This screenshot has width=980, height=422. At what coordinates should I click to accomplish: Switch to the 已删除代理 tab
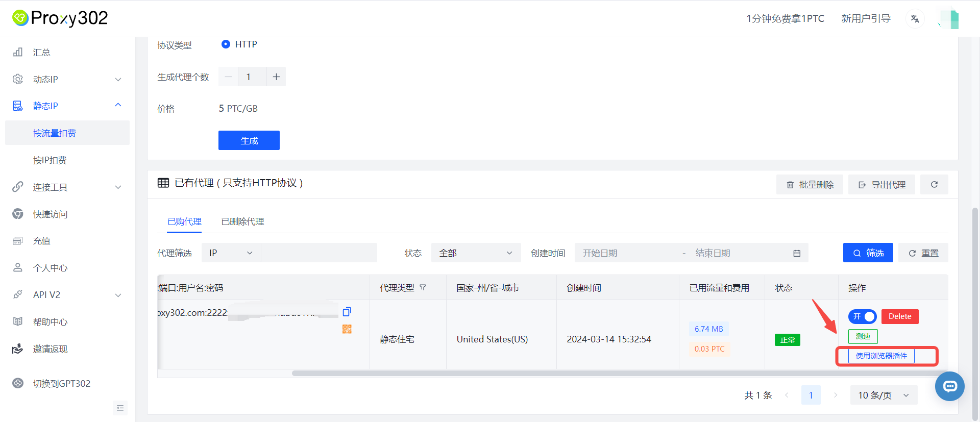tap(242, 221)
